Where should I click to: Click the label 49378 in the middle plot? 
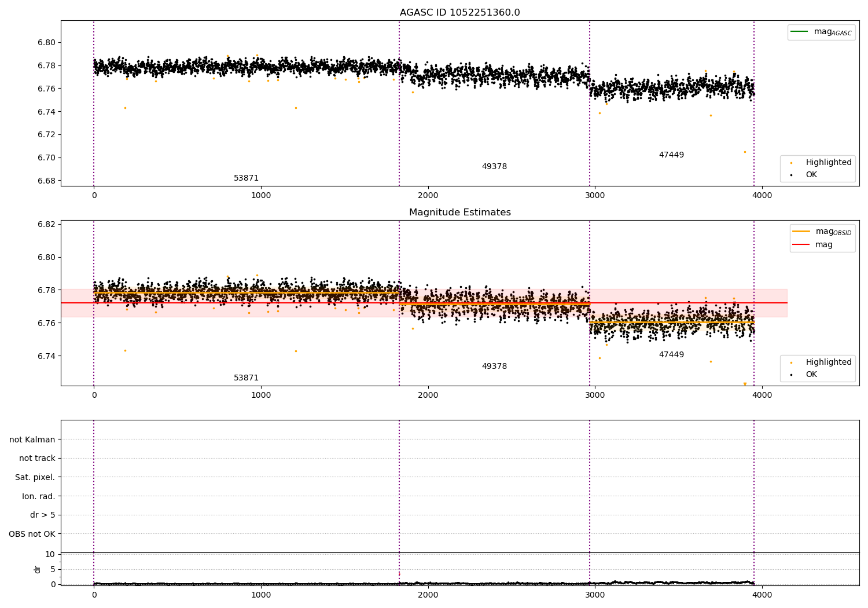click(x=494, y=367)
